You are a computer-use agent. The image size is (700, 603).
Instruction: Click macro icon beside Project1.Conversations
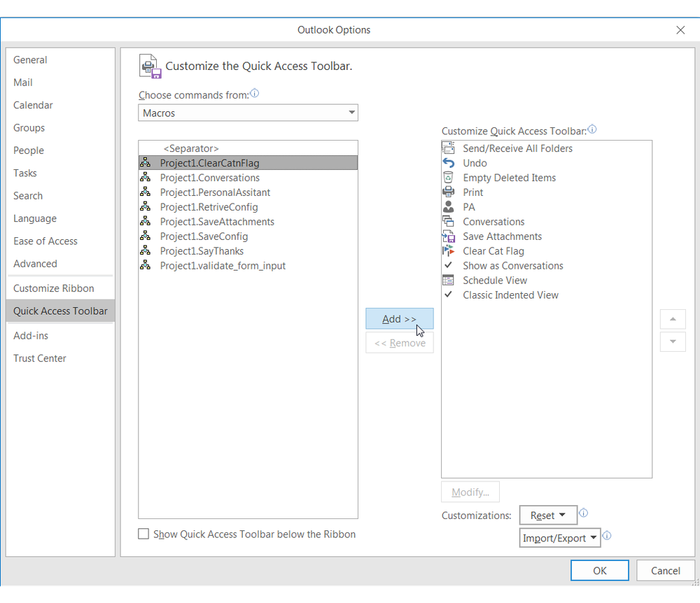tap(145, 178)
